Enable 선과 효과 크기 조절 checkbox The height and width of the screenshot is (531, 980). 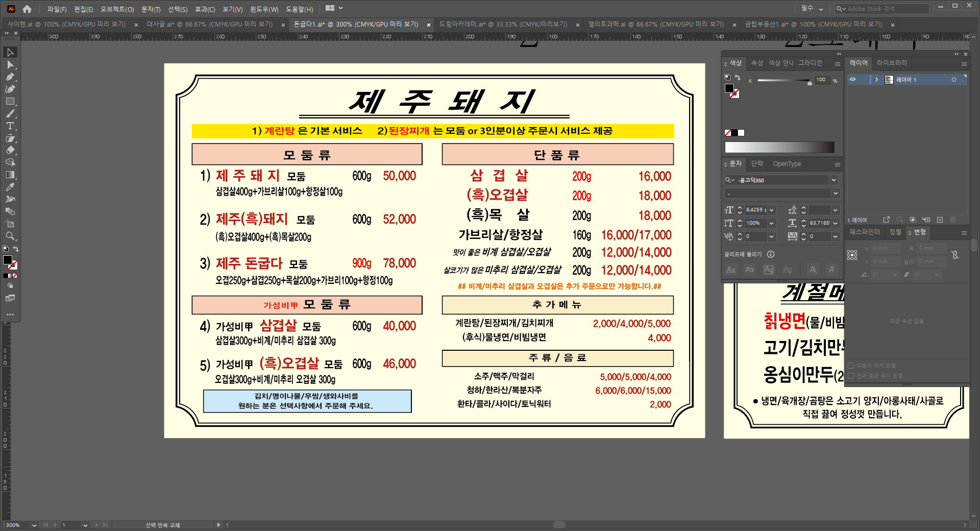pyautogui.click(x=851, y=376)
